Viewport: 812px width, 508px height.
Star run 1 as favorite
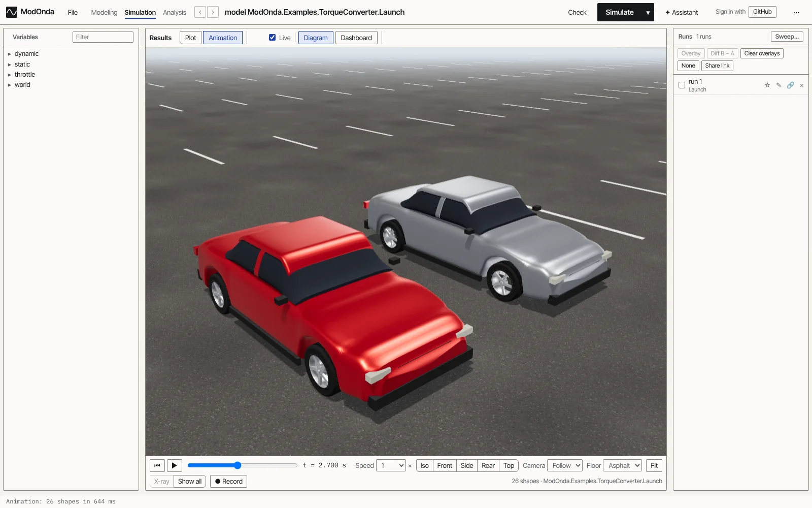coord(767,85)
